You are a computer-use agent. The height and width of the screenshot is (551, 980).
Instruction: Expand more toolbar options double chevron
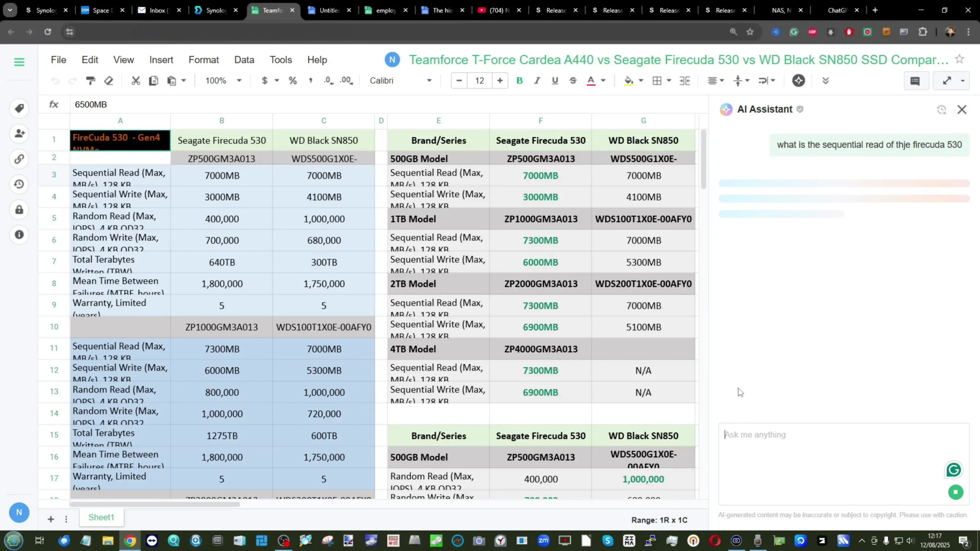click(826, 81)
